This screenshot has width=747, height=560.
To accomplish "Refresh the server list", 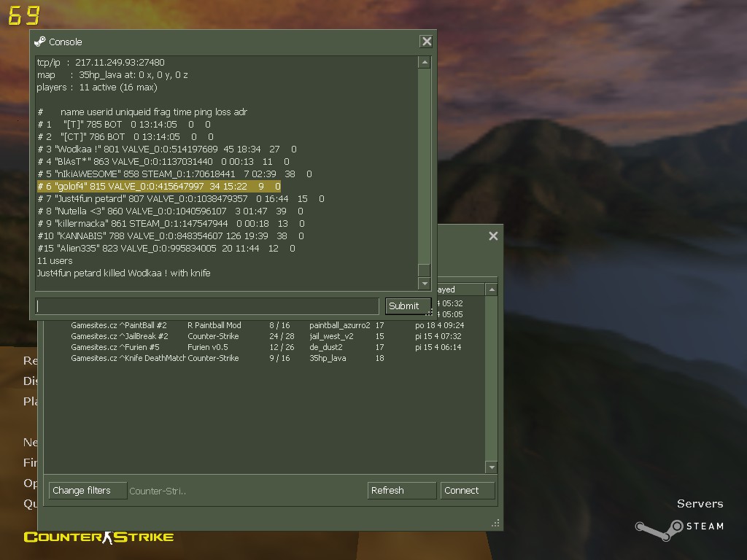I will (402, 491).
